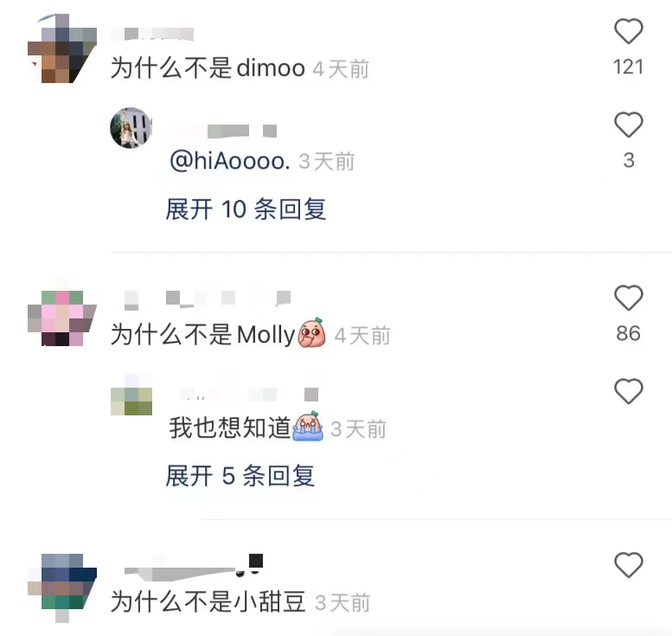This screenshot has height=636, width=672.
Task: Open blurred username above dimoo comment
Action: point(152,35)
